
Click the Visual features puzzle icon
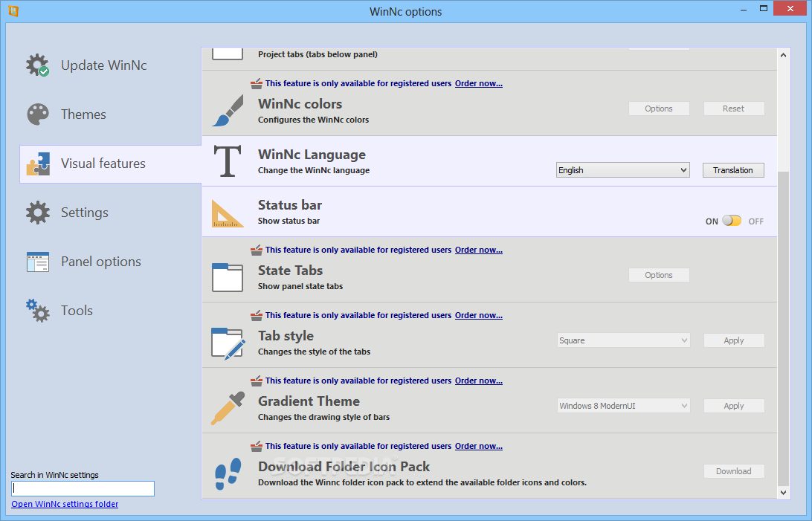pyautogui.click(x=38, y=164)
